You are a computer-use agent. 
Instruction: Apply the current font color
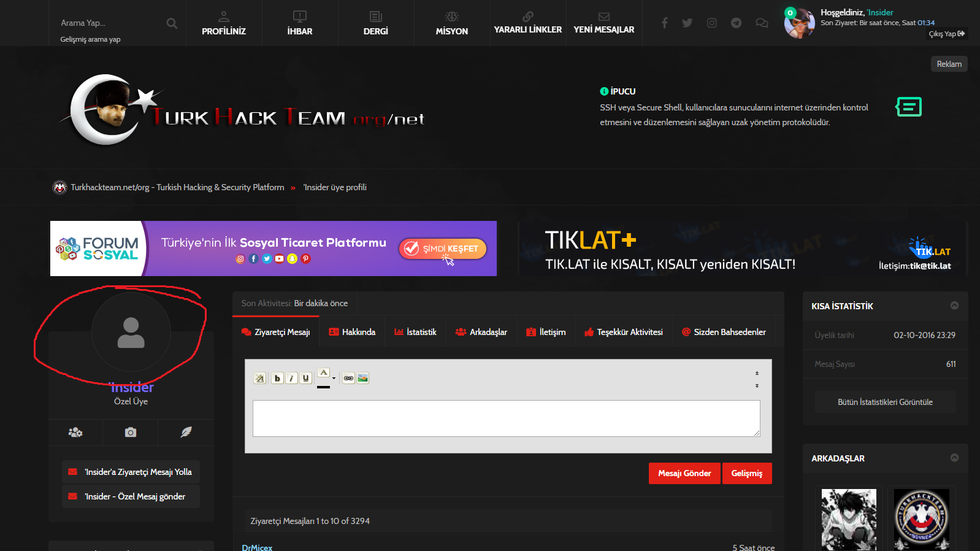[x=324, y=377]
